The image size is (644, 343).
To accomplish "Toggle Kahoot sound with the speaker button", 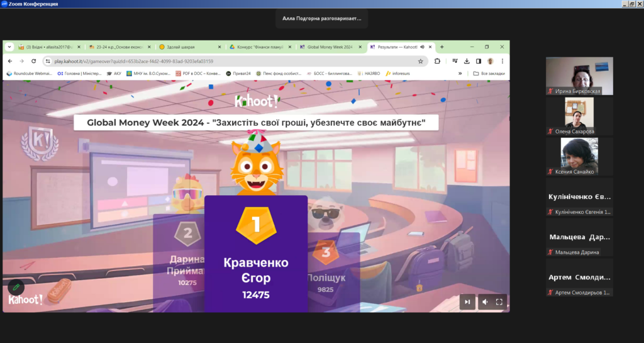I will pyautogui.click(x=485, y=302).
